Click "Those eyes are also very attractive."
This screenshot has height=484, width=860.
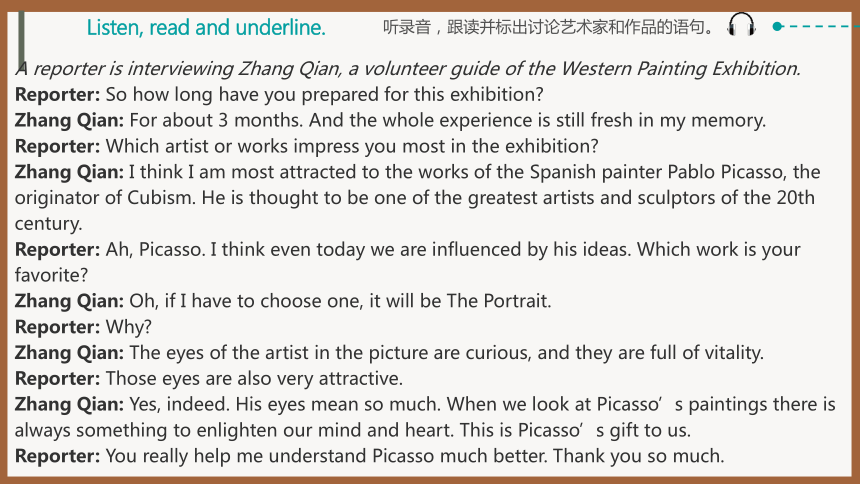click(254, 378)
